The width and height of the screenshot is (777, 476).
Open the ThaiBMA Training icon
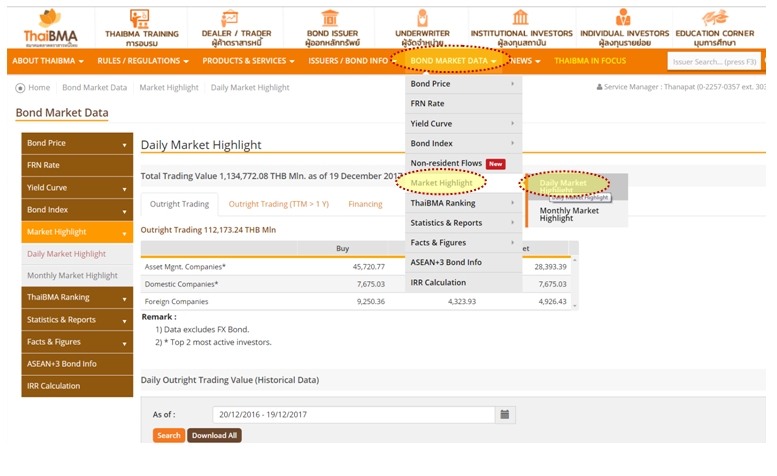(x=140, y=19)
